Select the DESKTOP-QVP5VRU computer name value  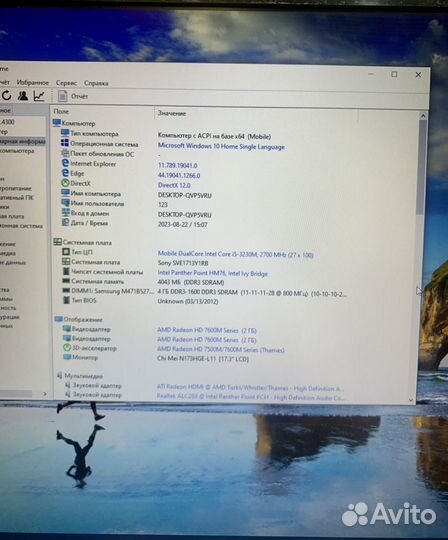coord(185,195)
